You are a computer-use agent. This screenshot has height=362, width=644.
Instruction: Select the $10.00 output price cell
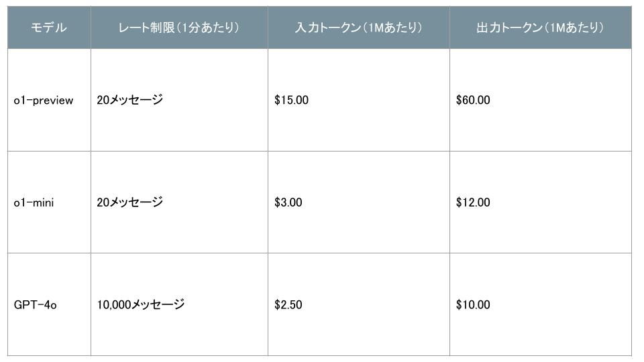pos(473,305)
